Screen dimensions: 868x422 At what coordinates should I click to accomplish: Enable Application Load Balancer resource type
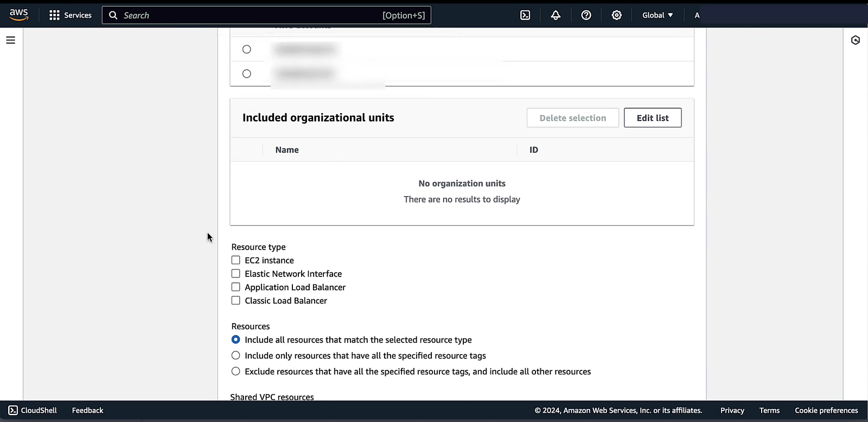click(x=235, y=287)
